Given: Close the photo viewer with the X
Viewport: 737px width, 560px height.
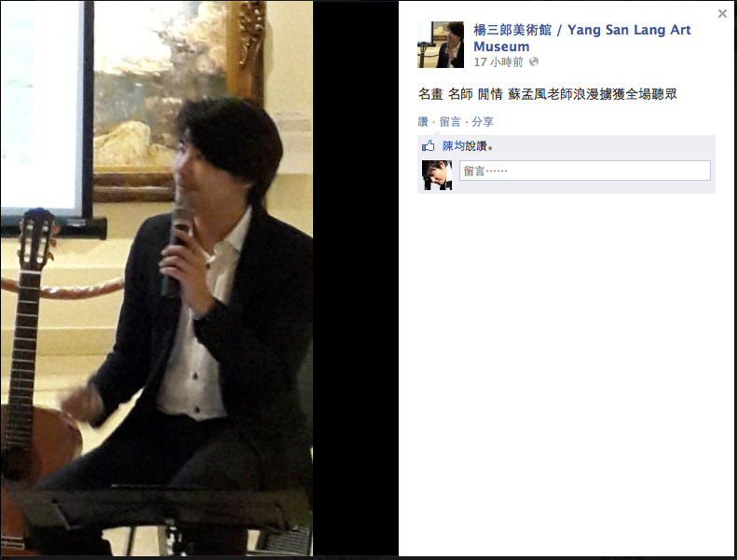Looking at the screenshot, I should click(722, 14).
